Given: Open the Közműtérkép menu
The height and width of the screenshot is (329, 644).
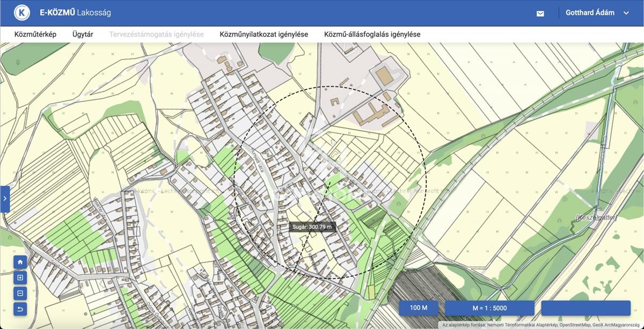Looking at the screenshot, I should coord(35,34).
